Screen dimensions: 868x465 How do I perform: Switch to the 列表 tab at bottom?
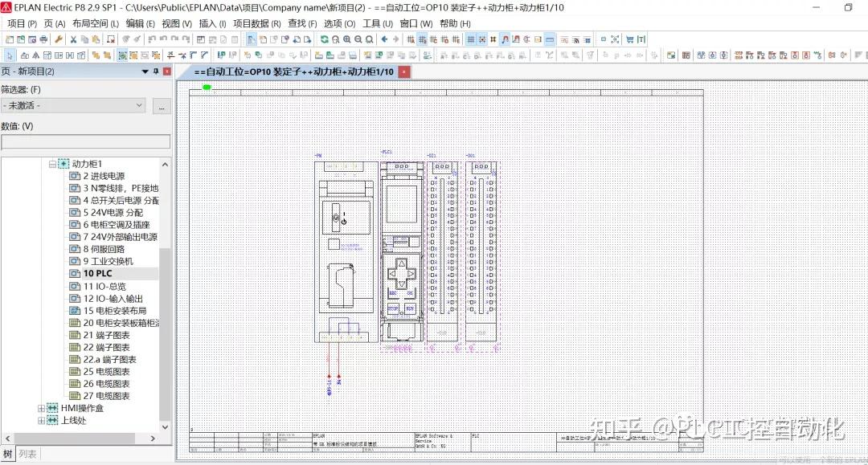pyautogui.click(x=28, y=454)
